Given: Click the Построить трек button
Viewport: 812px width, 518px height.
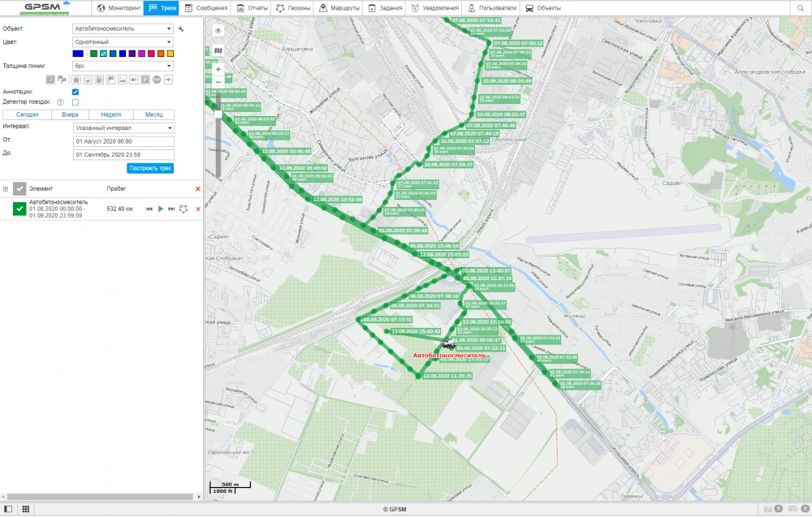Looking at the screenshot, I should point(150,168).
